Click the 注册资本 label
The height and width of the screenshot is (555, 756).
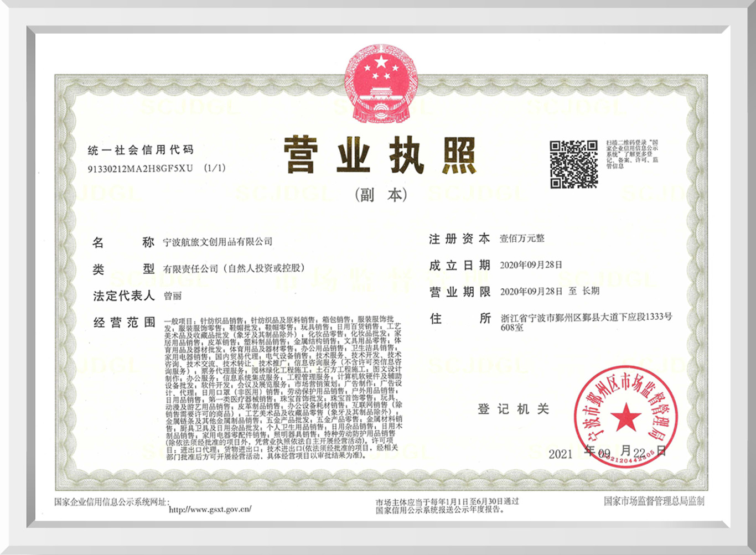click(460, 238)
